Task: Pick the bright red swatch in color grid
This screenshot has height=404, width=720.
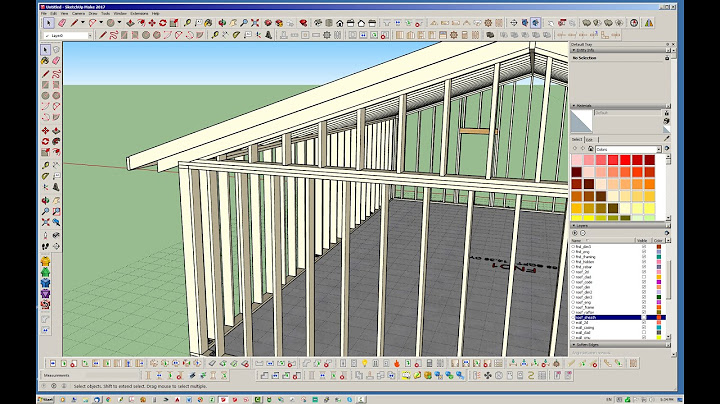Action: [625, 160]
